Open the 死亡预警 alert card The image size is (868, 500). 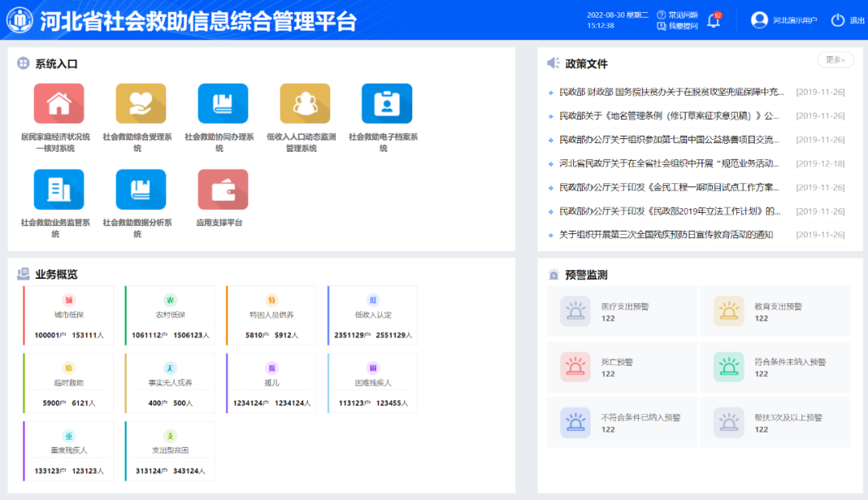621,367
